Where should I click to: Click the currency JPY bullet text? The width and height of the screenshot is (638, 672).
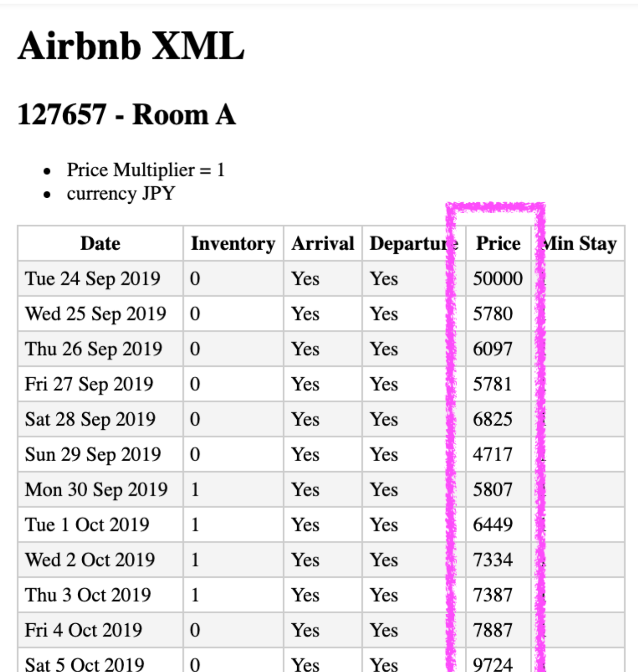point(120,194)
